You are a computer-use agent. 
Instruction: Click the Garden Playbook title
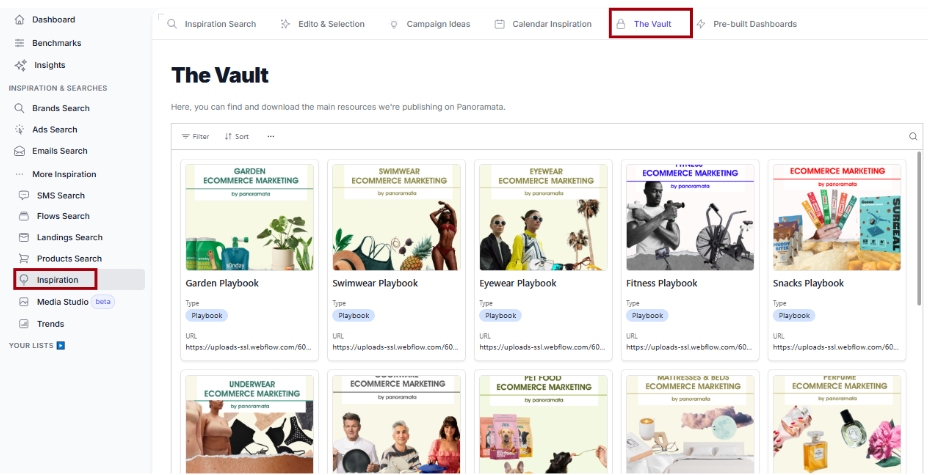[222, 283]
